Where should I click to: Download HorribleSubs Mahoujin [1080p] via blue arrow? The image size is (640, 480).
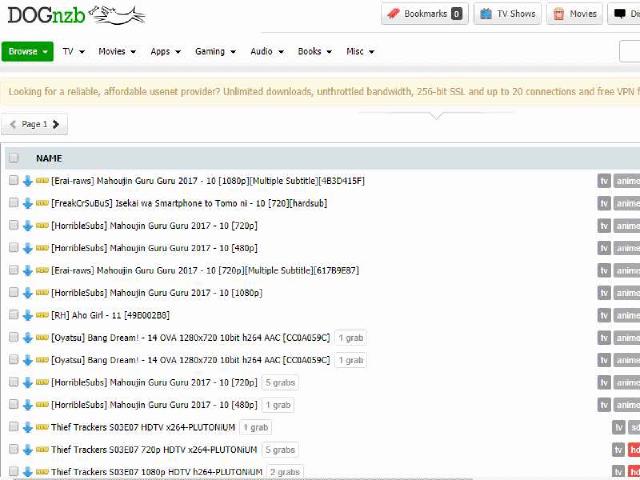[x=27, y=293]
